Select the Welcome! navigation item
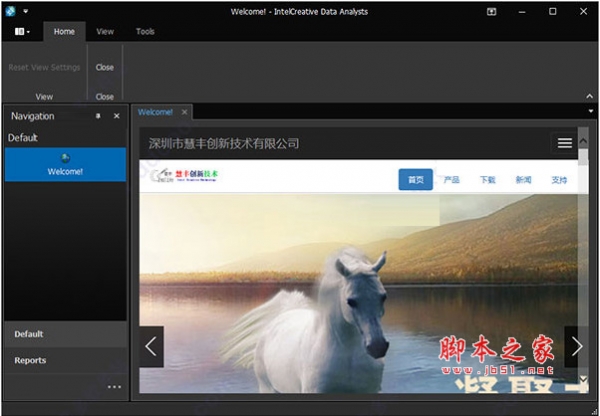This screenshot has height=416, width=600. pos(65,165)
